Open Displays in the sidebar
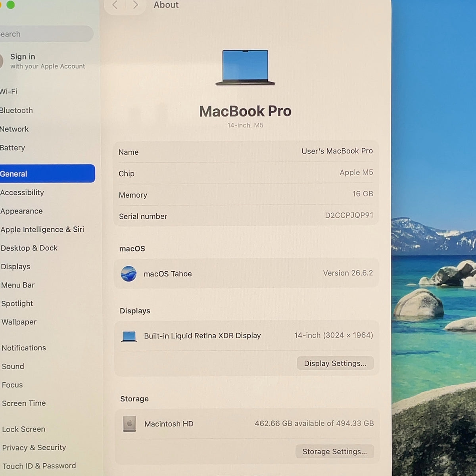The image size is (476, 476). pos(15,267)
